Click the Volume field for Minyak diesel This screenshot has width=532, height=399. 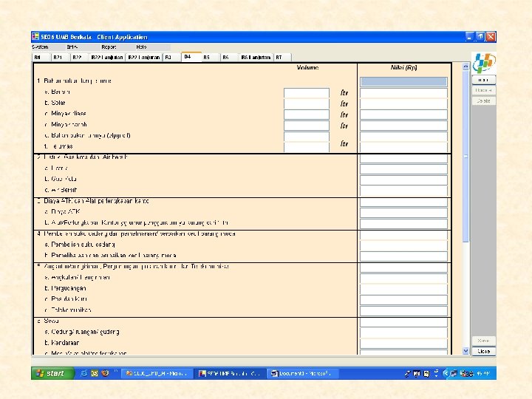tap(307, 115)
